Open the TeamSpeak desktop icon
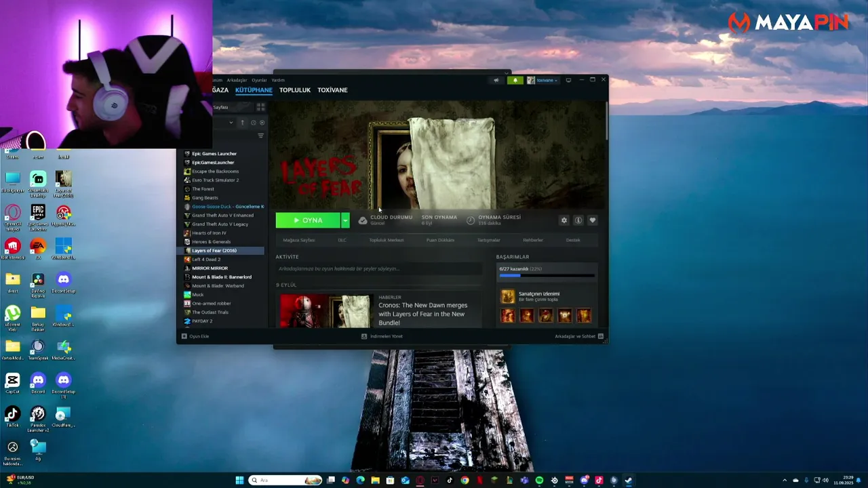The width and height of the screenshot is (868, 488). point(38,350)
